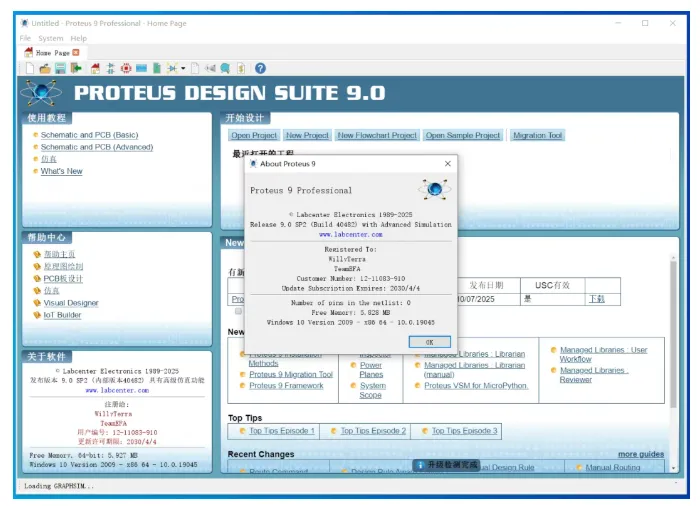This screenshot has width=700, height=506.
Task: Click the Save Project floppy disk icon
Action: point(60,68)
